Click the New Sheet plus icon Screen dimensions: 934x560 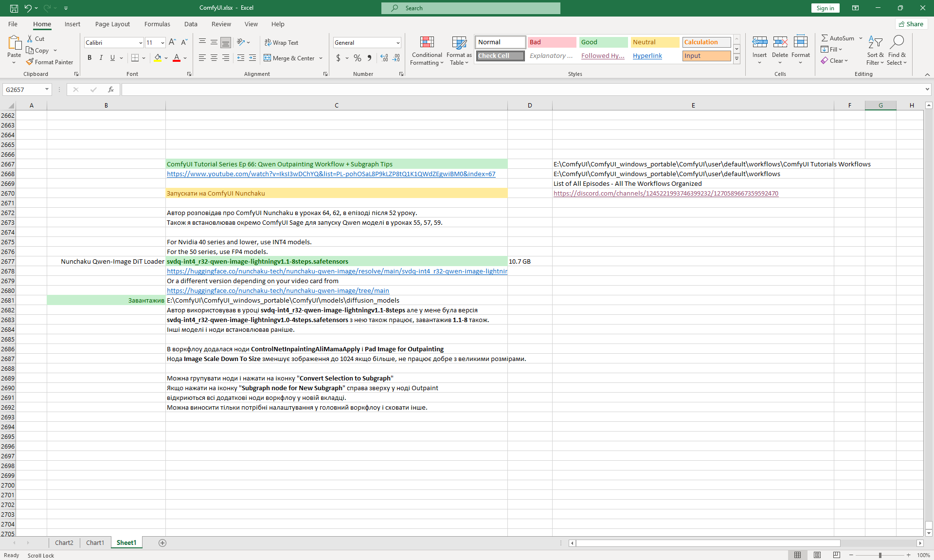pos(162,543)
